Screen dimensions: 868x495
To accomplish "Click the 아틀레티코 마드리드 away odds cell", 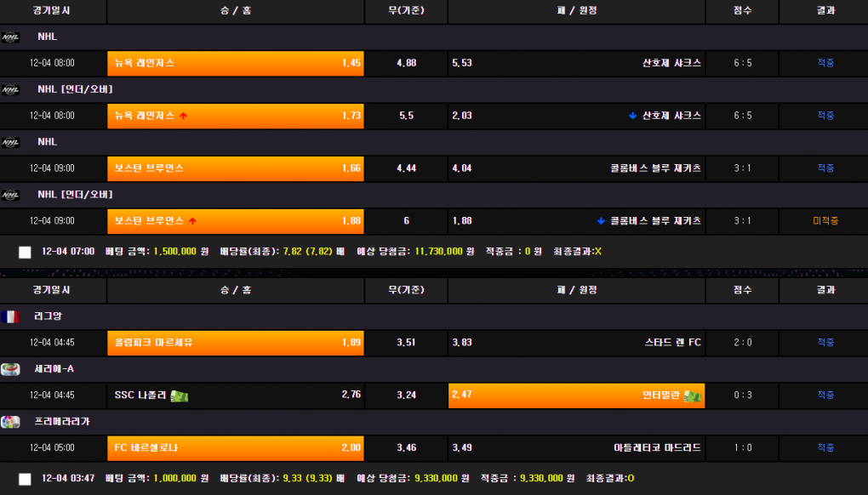I will point(576,448).
